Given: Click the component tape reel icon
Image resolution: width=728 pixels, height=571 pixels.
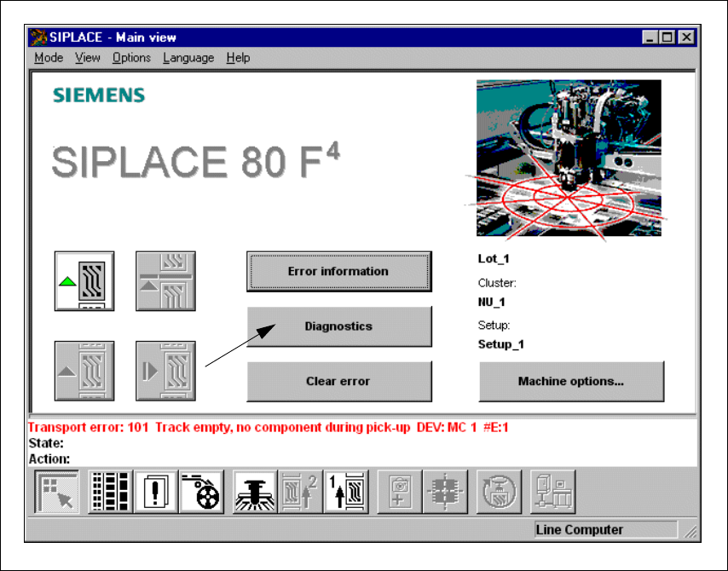Looking at the screenshot, I should click(201, 492).
